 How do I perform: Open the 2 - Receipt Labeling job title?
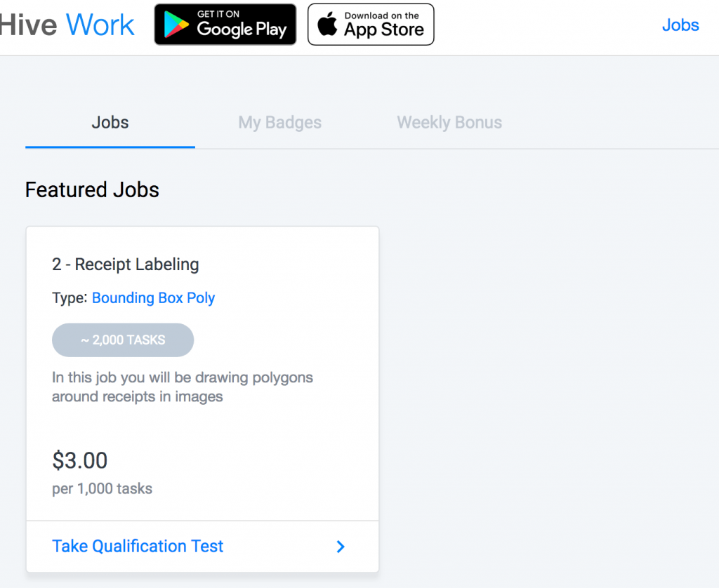click(126, 265)
